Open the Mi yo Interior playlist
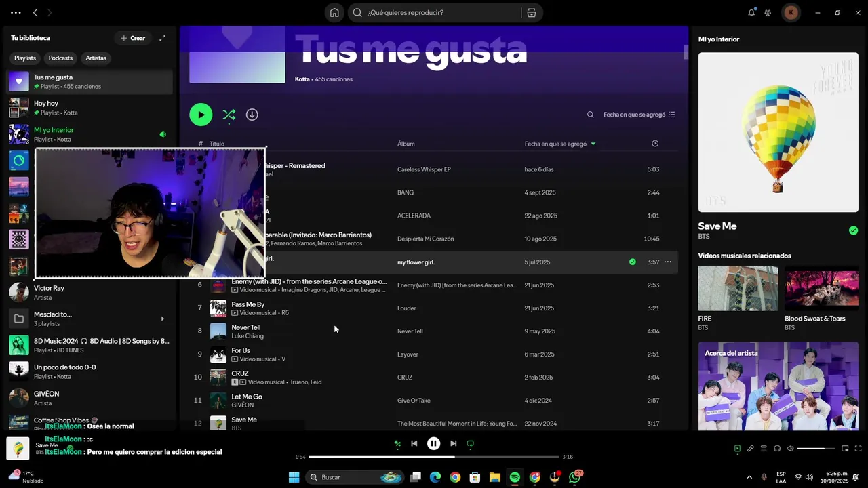868x488 pixels. click(90, 134)
